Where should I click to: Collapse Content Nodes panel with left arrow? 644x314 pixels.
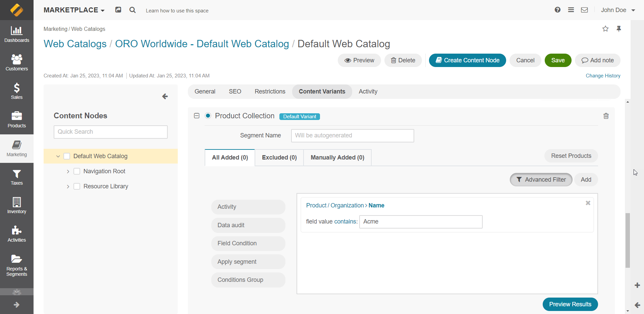165,97
